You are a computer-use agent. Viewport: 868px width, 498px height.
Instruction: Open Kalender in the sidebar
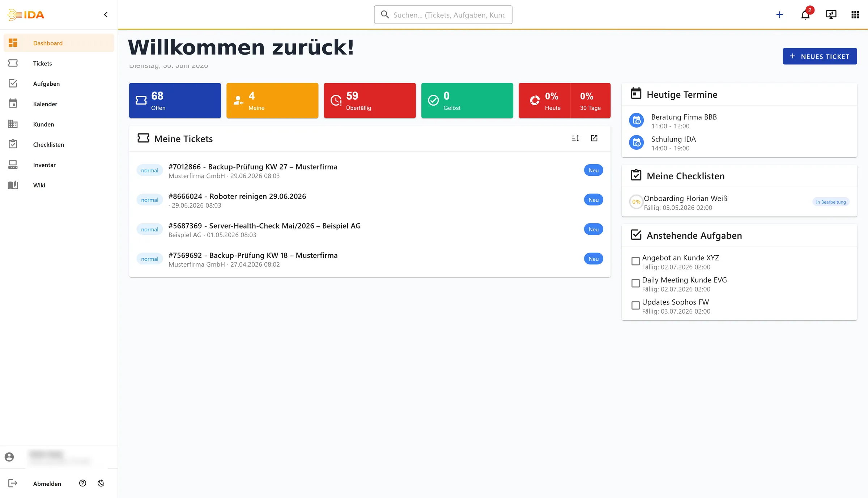pos(59,104)
